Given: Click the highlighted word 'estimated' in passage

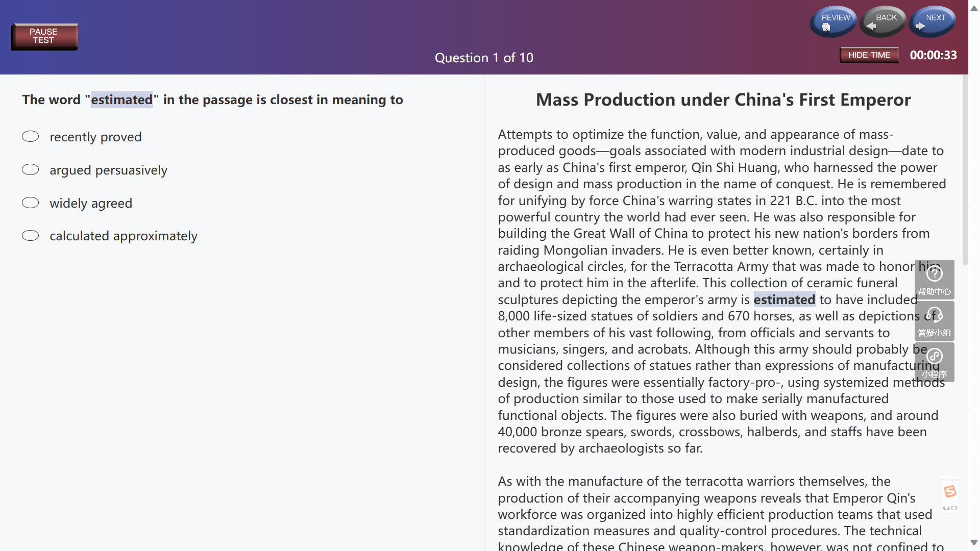Looking at the screenshot, I should 784,299.
